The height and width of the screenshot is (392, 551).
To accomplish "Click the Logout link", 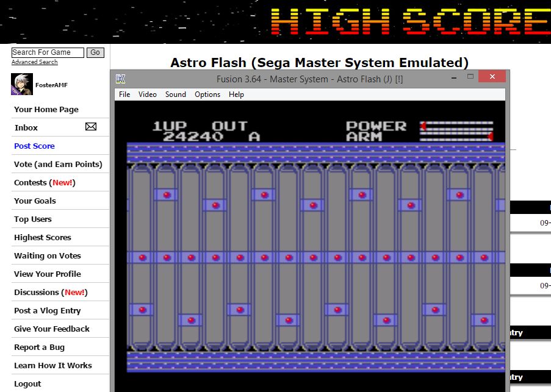I will 28,383.
